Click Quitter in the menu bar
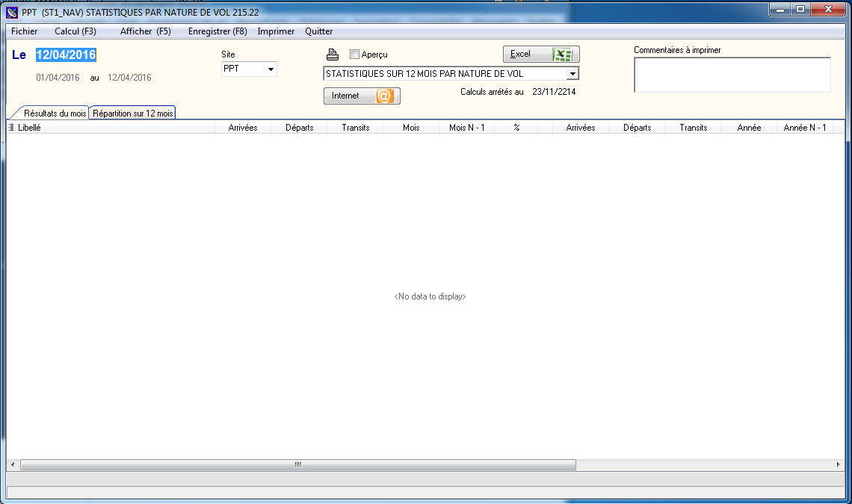This screenshot has width=852, height=504. (319, 31)
